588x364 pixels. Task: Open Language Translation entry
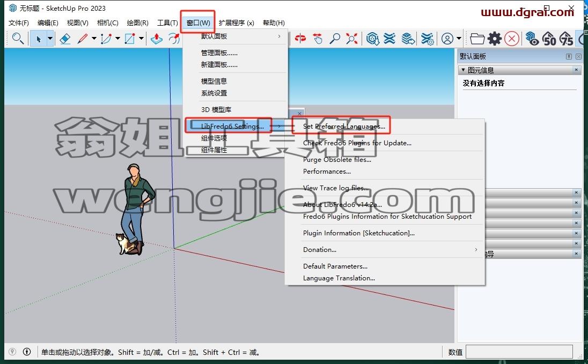pyautogui.click(x=339, y=278)
